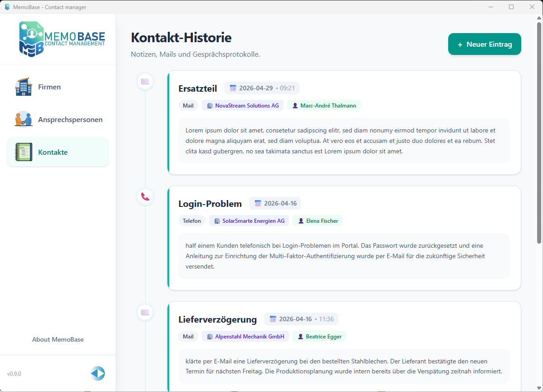Viewport: 543px width, 392px height.
Task: Click the Ersatzteil entry title
Action: click(198, 88)
